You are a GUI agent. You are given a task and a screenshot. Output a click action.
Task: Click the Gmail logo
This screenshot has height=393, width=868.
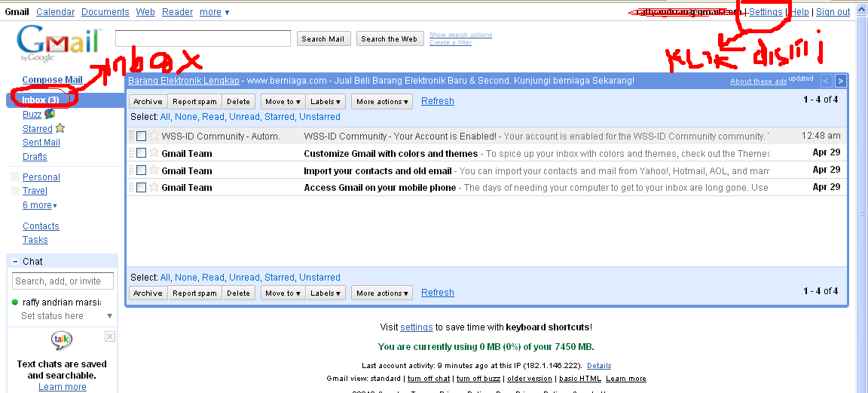click(60, 45)
